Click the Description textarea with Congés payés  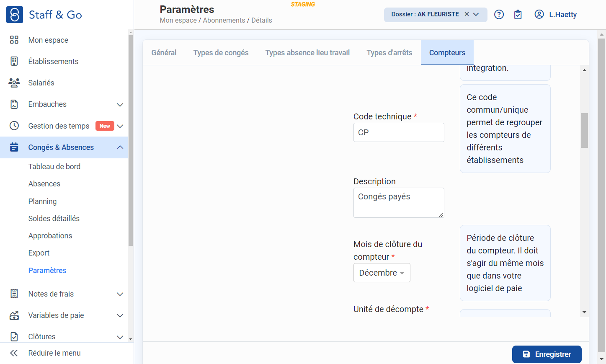point(399,203)
